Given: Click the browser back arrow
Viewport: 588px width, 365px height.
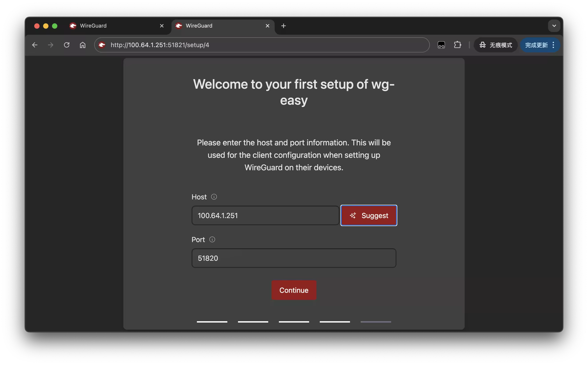Looking at the screenshot, I should (x=35, y=45).
